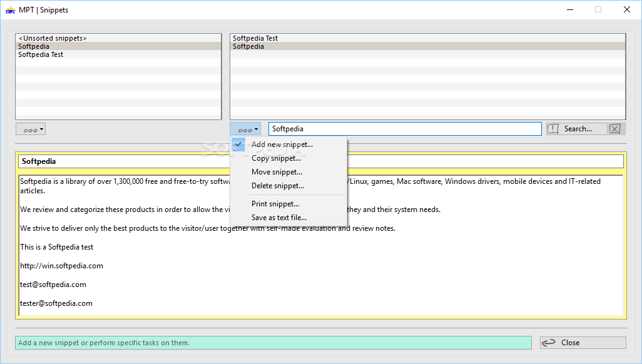Close the MPT Snippets window with X
This screenshot has width=642, height=364.
point(627,10)
